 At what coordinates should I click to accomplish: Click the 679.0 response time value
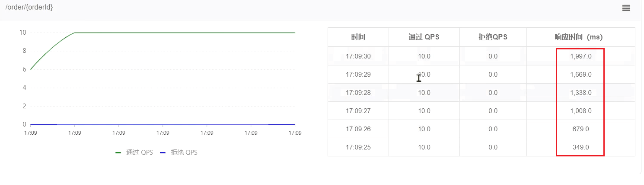(580, 129)
